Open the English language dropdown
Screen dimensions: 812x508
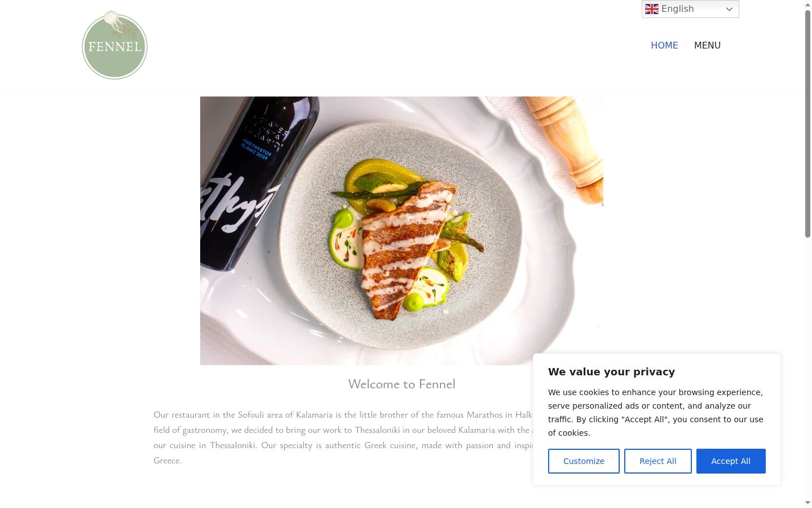point(690,9)
